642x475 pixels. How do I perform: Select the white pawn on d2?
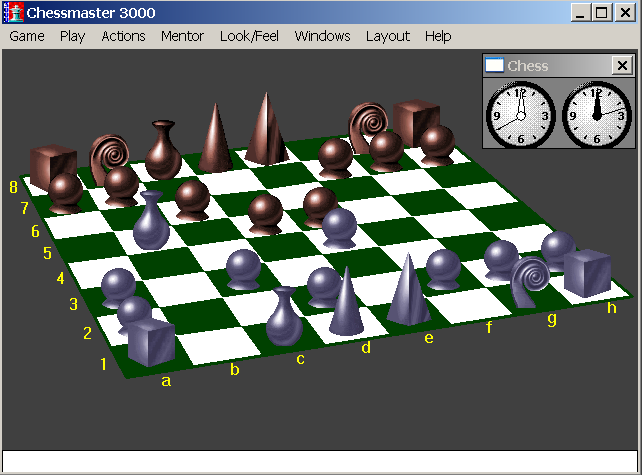click(x=323, y=287)
